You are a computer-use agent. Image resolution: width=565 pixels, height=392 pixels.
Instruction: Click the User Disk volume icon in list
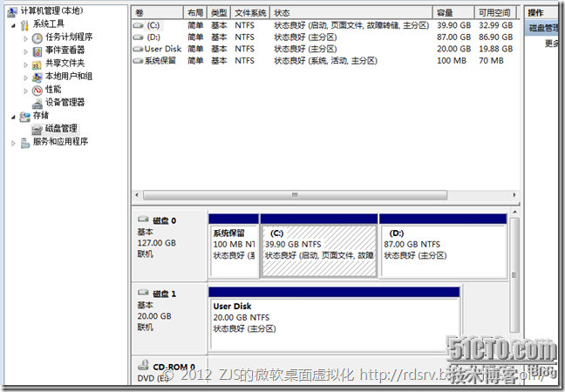pyautogui.click(x=138, y=49)
